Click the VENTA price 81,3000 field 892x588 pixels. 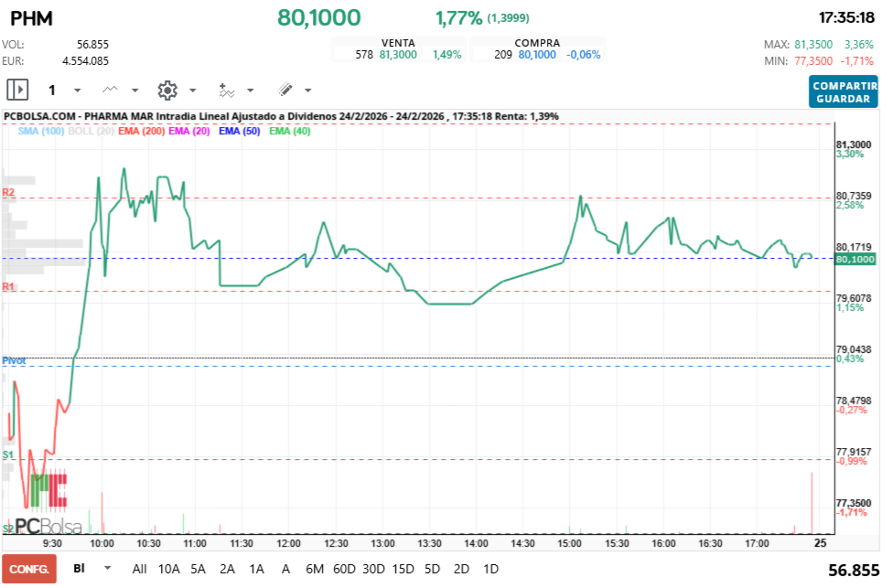(x=395, y=50)
